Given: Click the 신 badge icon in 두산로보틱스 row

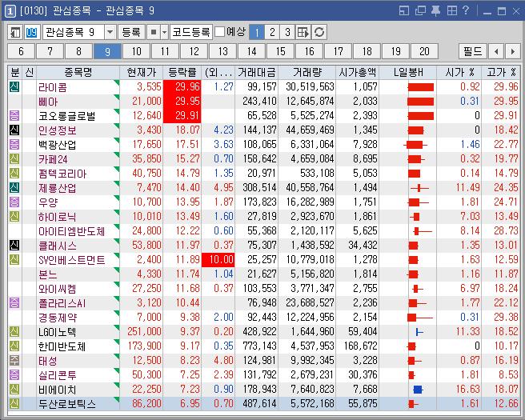Looking at the screenshot, I should [14, 404].
